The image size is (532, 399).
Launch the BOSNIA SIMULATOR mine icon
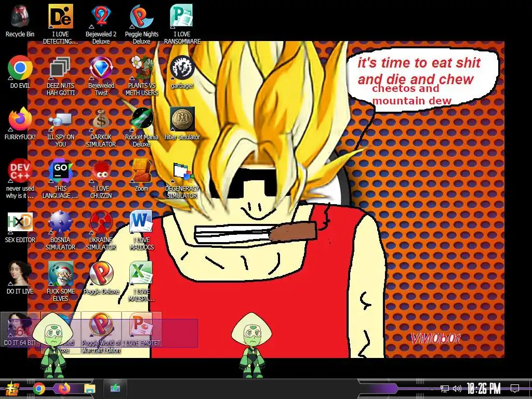(x=60, y=231)
